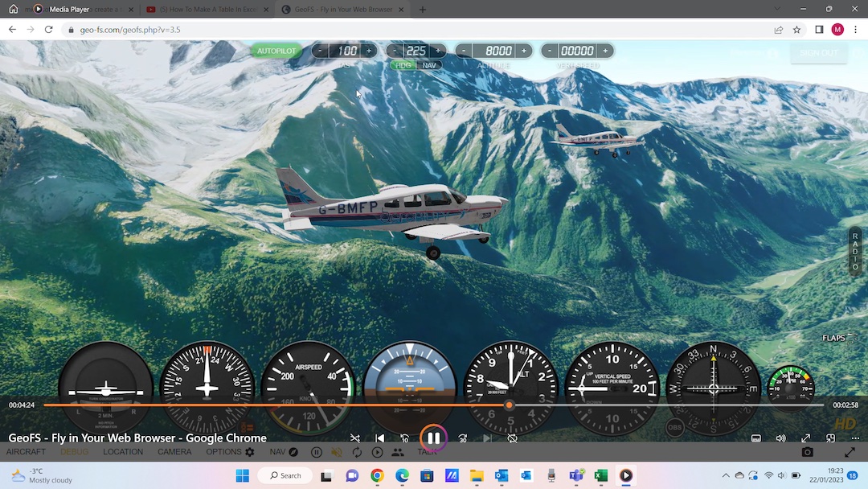This screenshot has width=868, height=489.
Task: Open the multiplayer pilots icon
Action: click(398, 453)
